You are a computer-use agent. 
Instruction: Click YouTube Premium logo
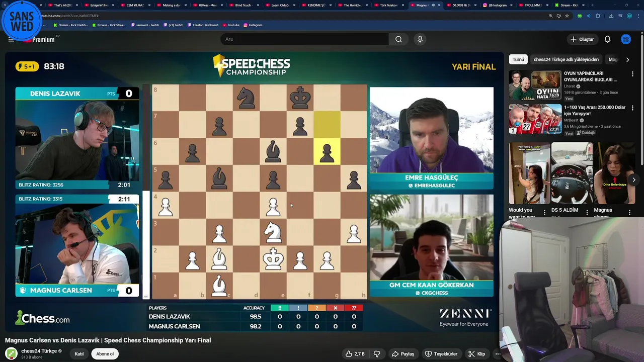(39, 39)
